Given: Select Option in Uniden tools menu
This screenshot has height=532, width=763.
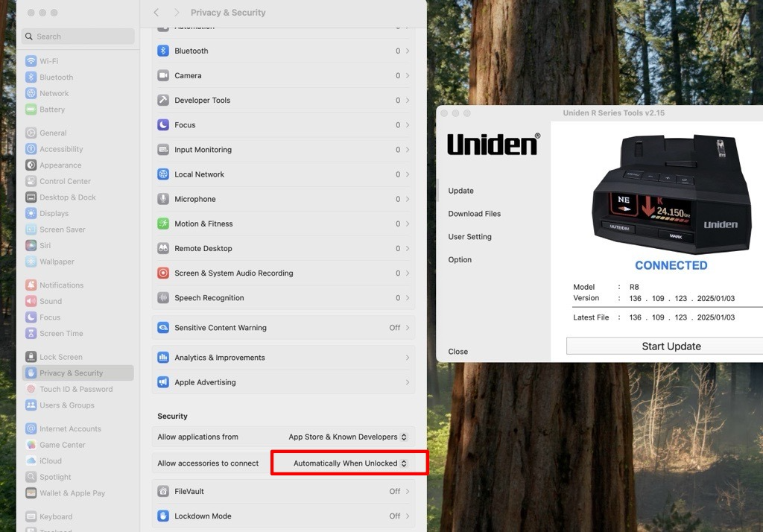Looking at the screenshot, I should coord(460,259).
